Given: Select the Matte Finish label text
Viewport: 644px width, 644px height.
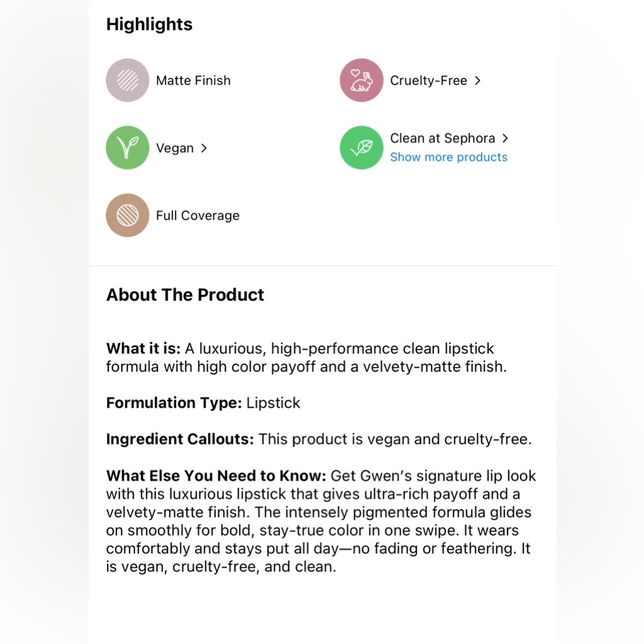Looking at the screenshot, I should [x=193, y=80].
